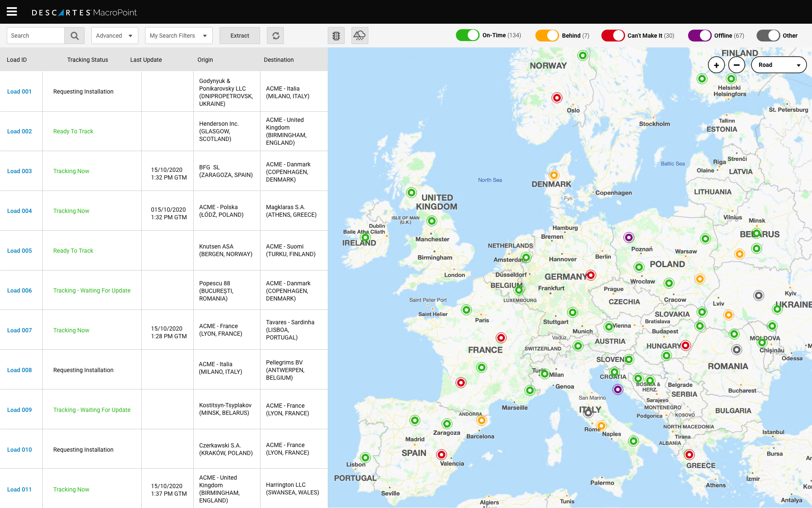Image resolution: width=812 pixels, height=508 pixels.
Task: Open the Load 003 link
Action: [19, 171]
